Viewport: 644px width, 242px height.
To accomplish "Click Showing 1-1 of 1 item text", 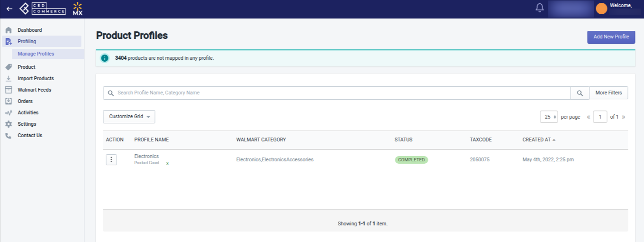I will tap(363, 223).
